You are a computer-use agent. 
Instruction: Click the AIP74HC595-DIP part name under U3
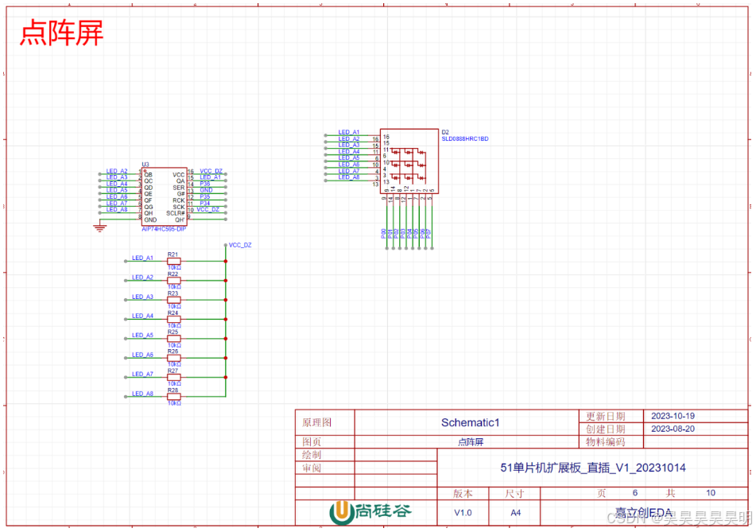pos(164,229)
